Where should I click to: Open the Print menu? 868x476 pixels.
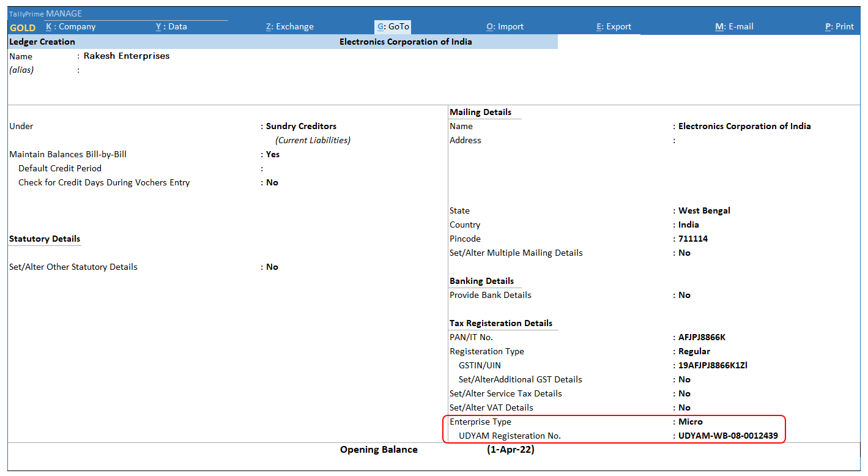coord(839,27)
